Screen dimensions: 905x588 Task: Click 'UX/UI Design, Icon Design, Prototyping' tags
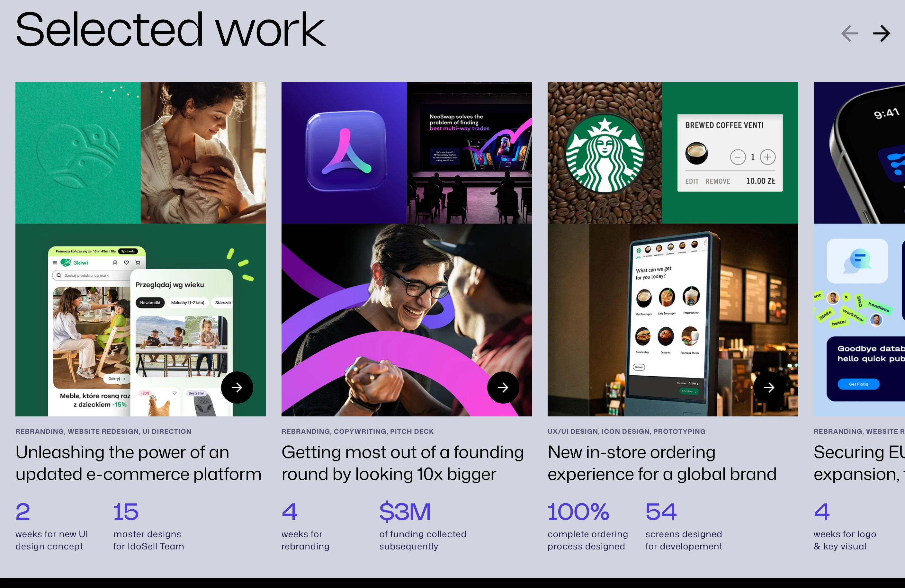[627, 432]
